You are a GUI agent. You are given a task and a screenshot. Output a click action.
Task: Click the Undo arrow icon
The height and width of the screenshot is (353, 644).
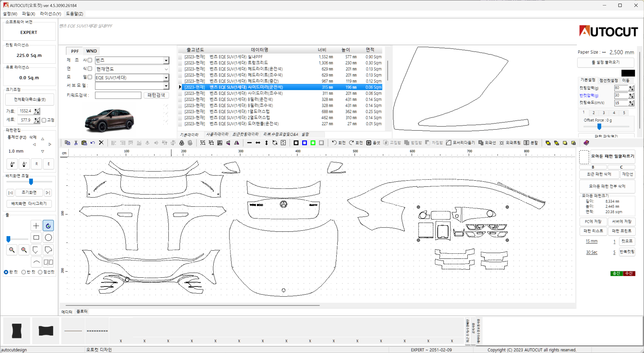pyautogui.click(x=93, y=143)
